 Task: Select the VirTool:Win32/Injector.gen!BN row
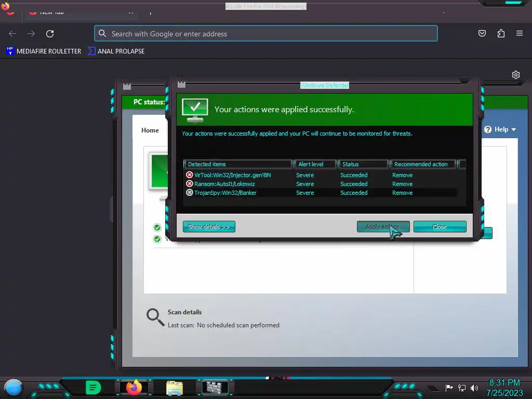[x=320, y=175]
